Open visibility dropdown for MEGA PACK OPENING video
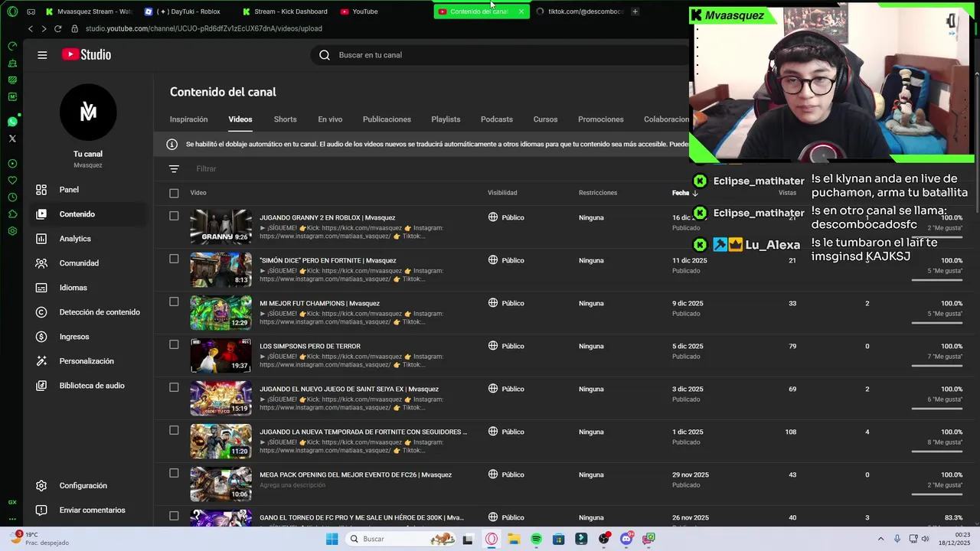 (x=506, y=474)
